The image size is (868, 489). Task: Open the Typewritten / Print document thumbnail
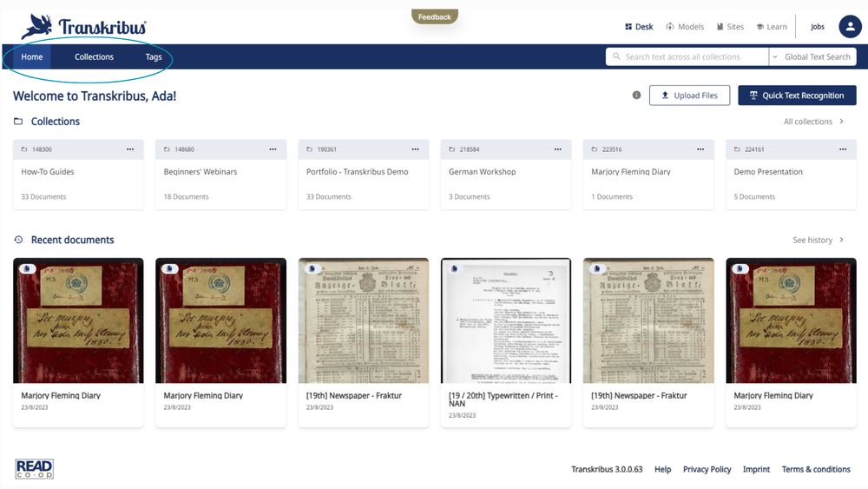pos(505,320)
